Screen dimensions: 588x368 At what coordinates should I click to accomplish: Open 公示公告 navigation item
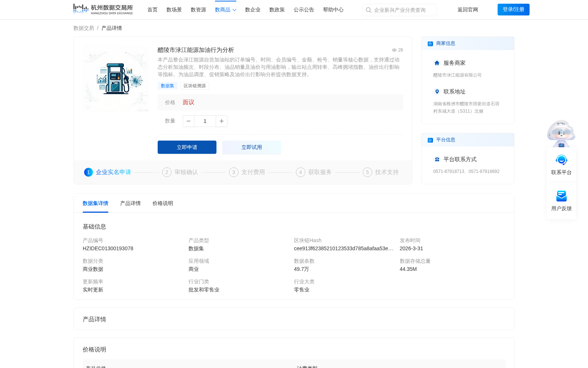tap(304, 10)
